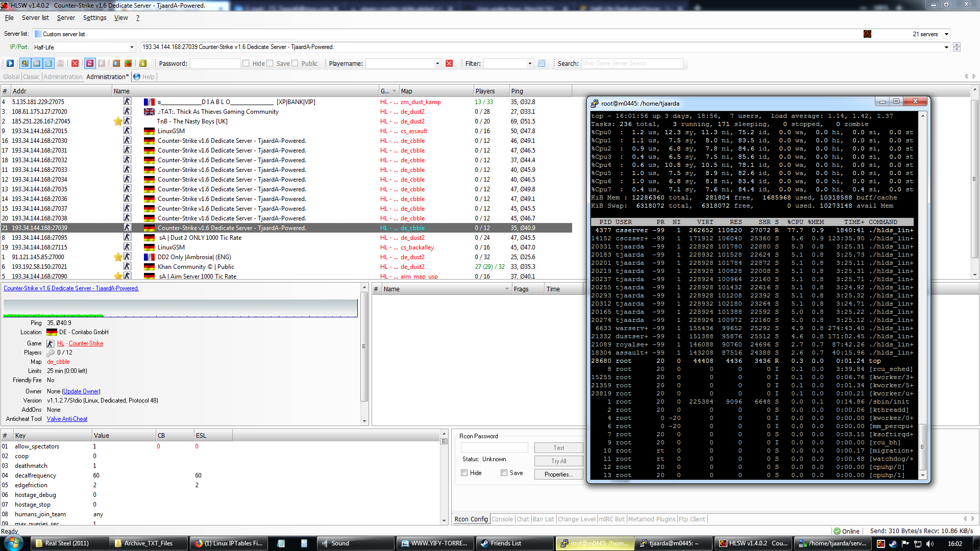Toggle Hide checkbox in Rcon Password panel
The image size is (980, 551).
(x=464, y=473)
